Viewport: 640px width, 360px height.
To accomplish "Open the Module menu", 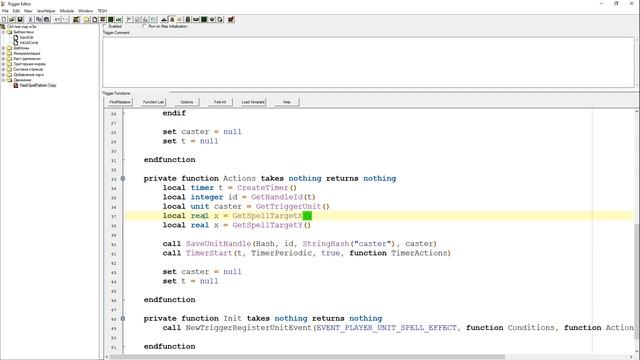I will tap(67, 11).
